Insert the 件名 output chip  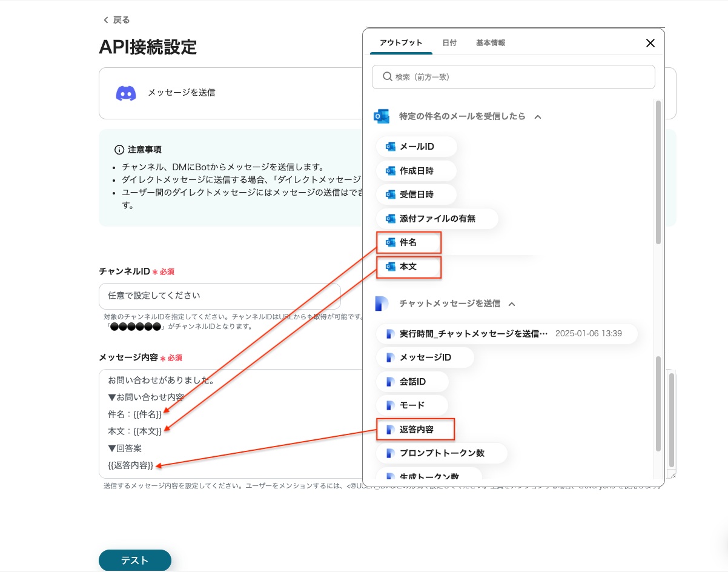pos(408,242)
